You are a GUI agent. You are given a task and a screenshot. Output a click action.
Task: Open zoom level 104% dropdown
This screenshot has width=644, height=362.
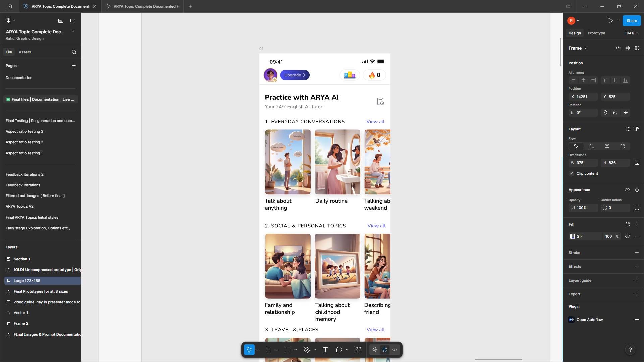click(632, 33)
